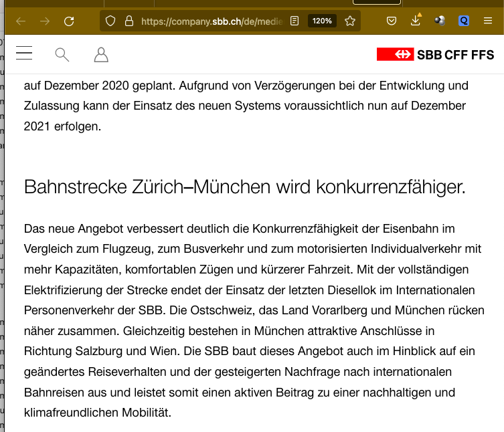Image resolution: width=504 pixels, height=432 pixels.
Task: Click text 'Personenverkehr der SBB.'
Action: [94, 310]
